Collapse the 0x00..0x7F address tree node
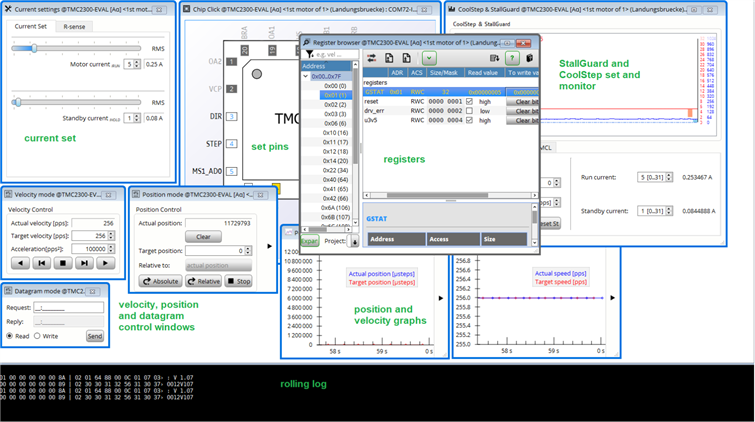This screenshot has height=422, width=755. (x=307, y=76)
